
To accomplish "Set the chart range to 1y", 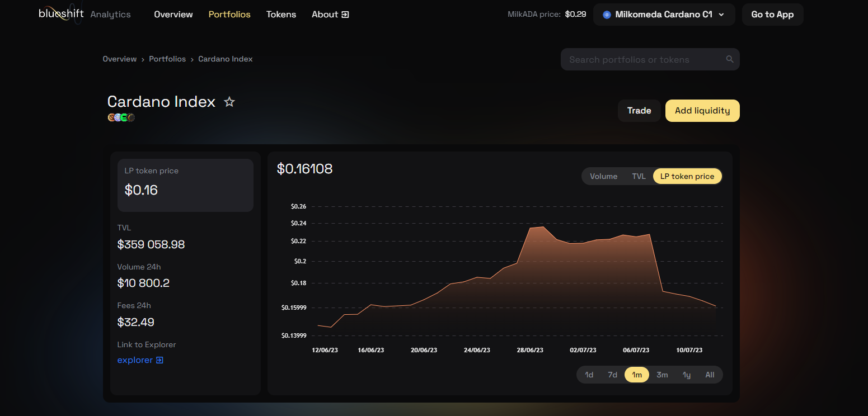I will tap(687, 375).
